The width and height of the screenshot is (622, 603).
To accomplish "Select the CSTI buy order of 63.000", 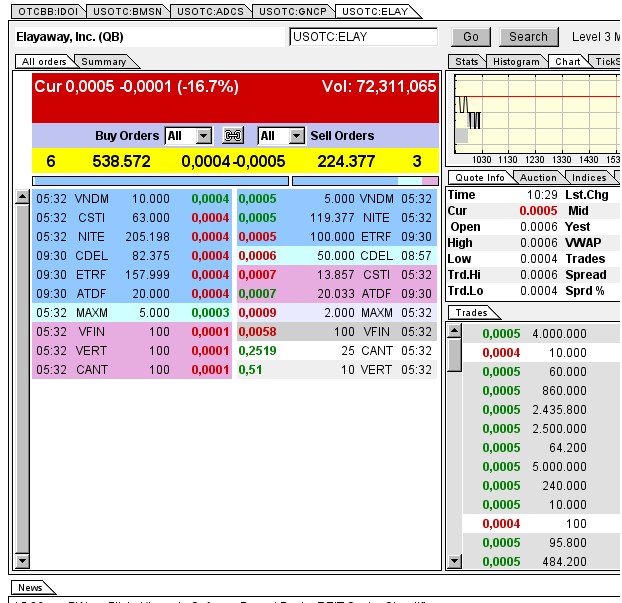I will click(132, 218).
